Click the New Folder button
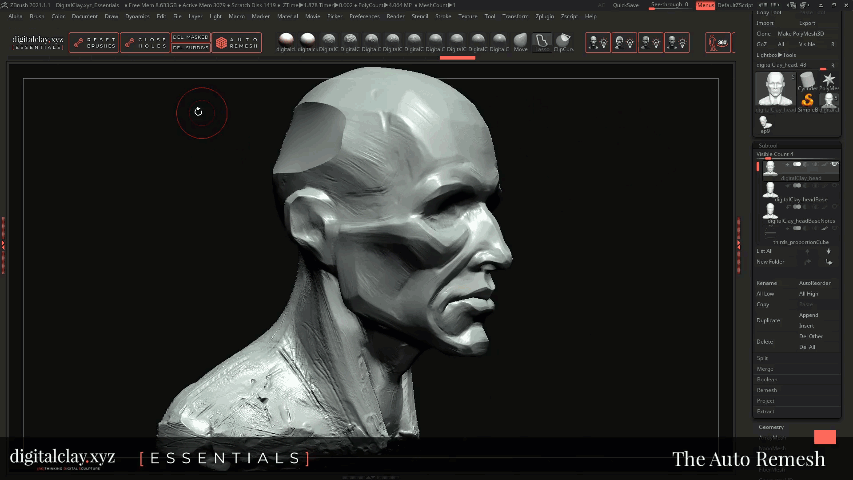This screenshot has width=853, height=480. point(770,262)
